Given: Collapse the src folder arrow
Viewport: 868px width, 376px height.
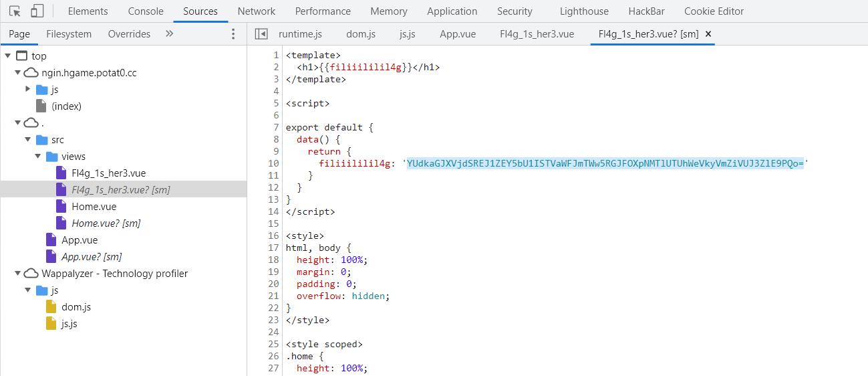Looking at the screenshot, I should pyautogui.click(x=27, y=140).
